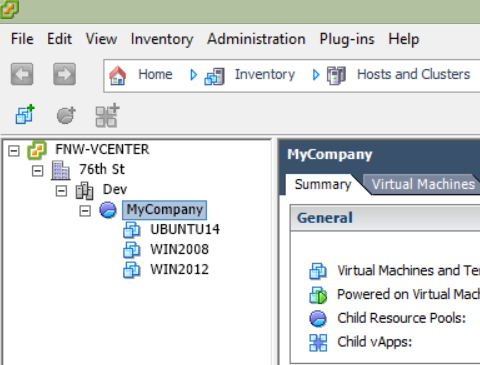This screenshot has width=480, height=365.
Task: Open the arrow dropdown before Inventory
Action: pyautogui.click(x=193, y=75)
